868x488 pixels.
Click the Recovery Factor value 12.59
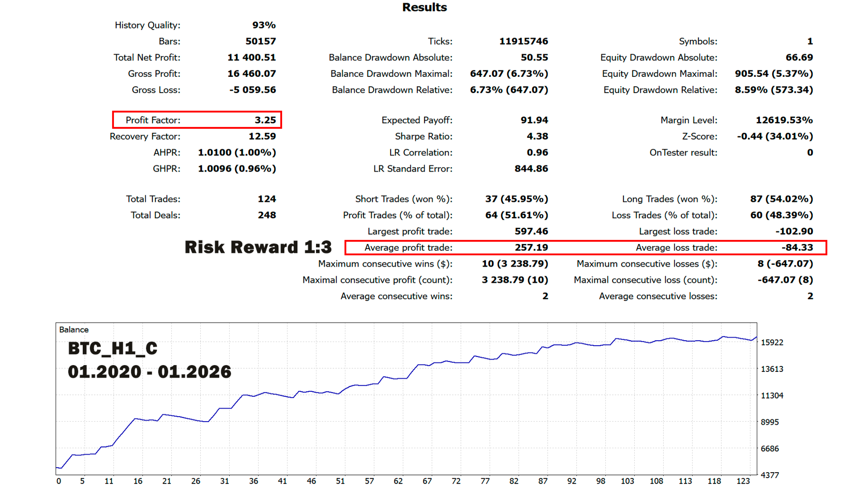click(262, 136)
